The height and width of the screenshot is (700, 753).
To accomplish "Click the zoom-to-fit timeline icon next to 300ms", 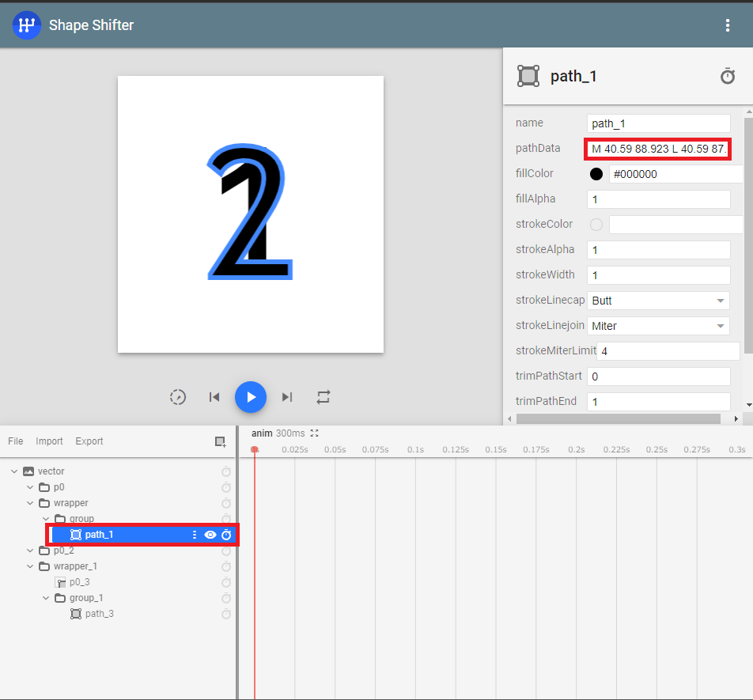I will coord(315,433).
